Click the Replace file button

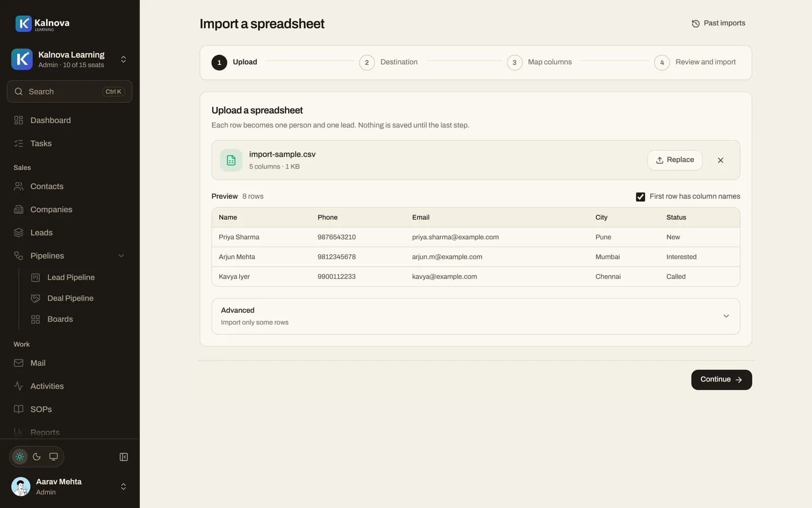tap(674, 160)
